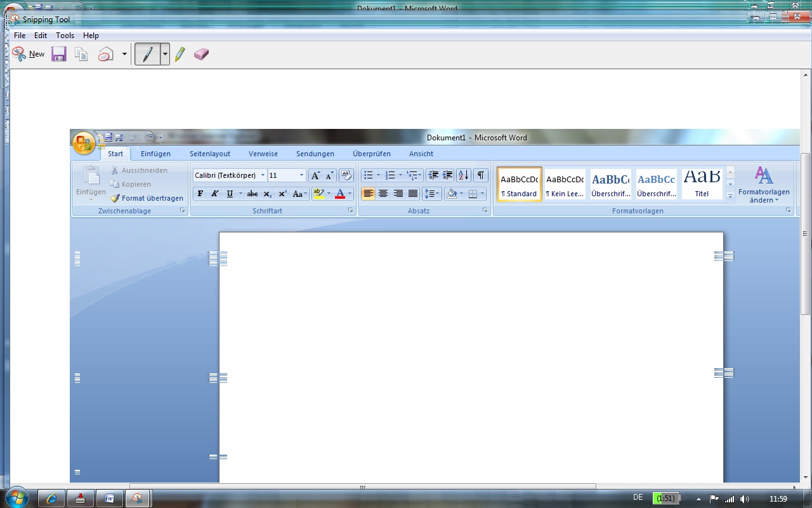
Task: Select align left paragraph button
Action: pyautogui.click(x=369, y=194)
